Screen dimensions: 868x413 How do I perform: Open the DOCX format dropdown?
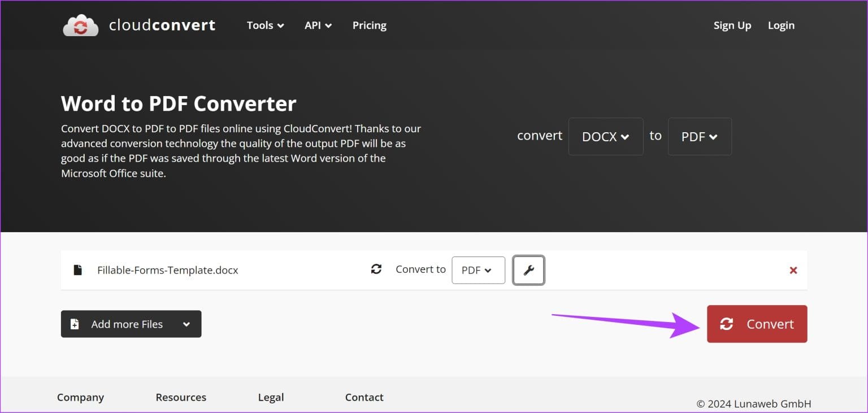coord(605,136)
